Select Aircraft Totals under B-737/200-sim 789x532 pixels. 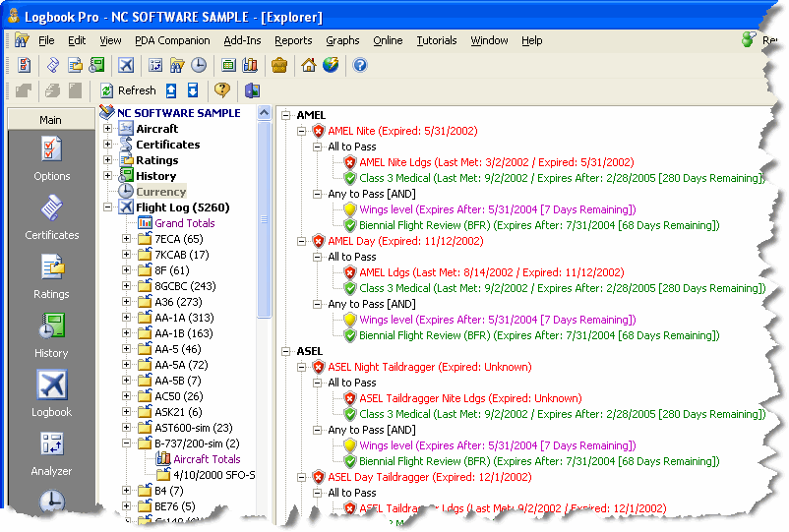click(207, 459)
